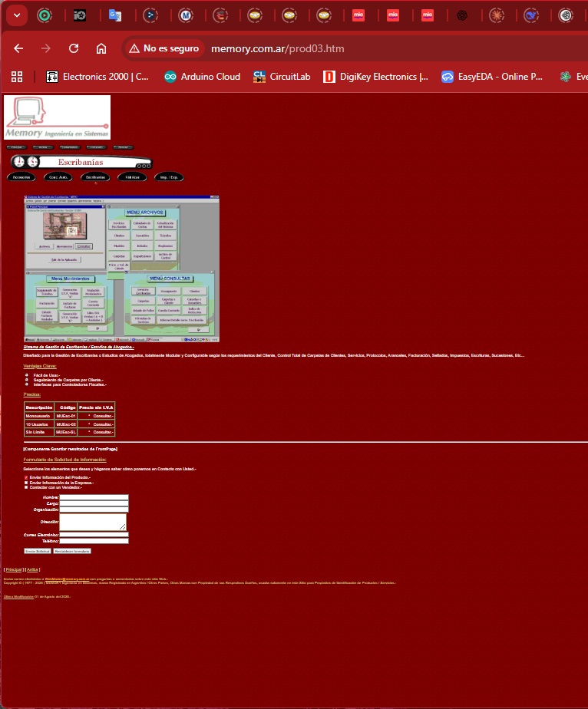Image resolution: width=588 pixels, height=709 pixels.
Task: Switch to the blue bird icon tab
Action: coord(531,15)
